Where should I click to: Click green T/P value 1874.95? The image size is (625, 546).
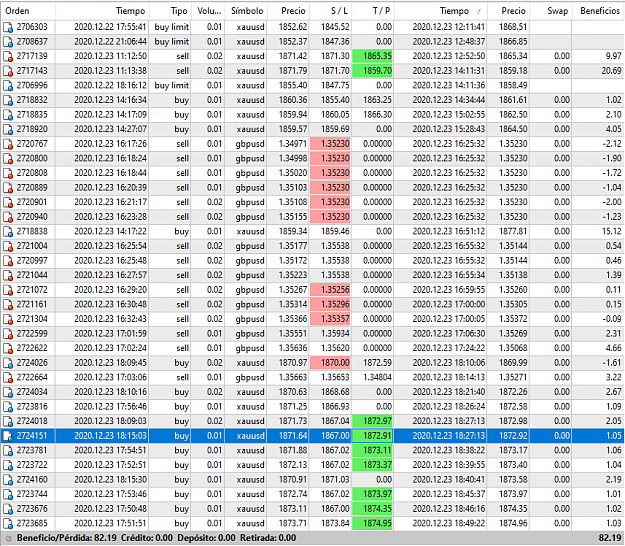[372, 524]
